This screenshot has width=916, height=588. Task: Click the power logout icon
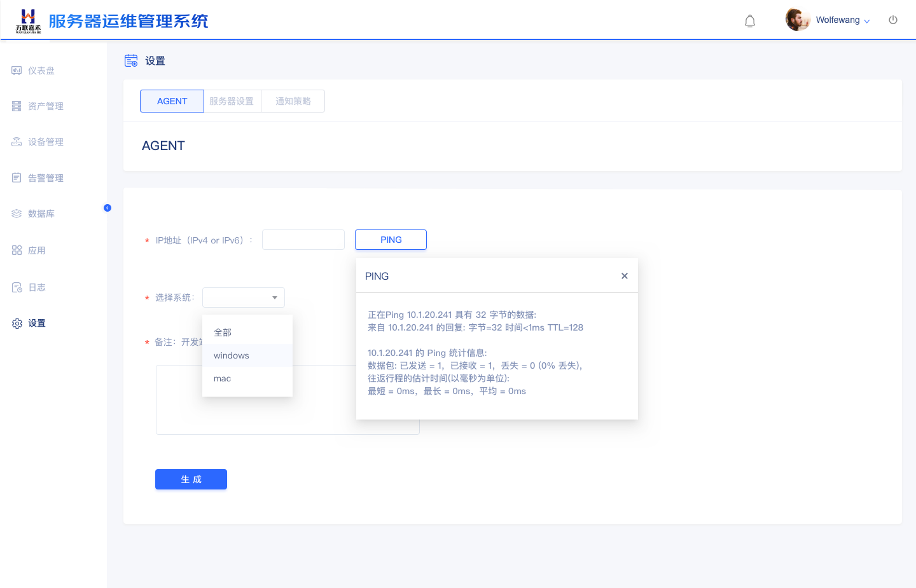[x=893, y=20]
